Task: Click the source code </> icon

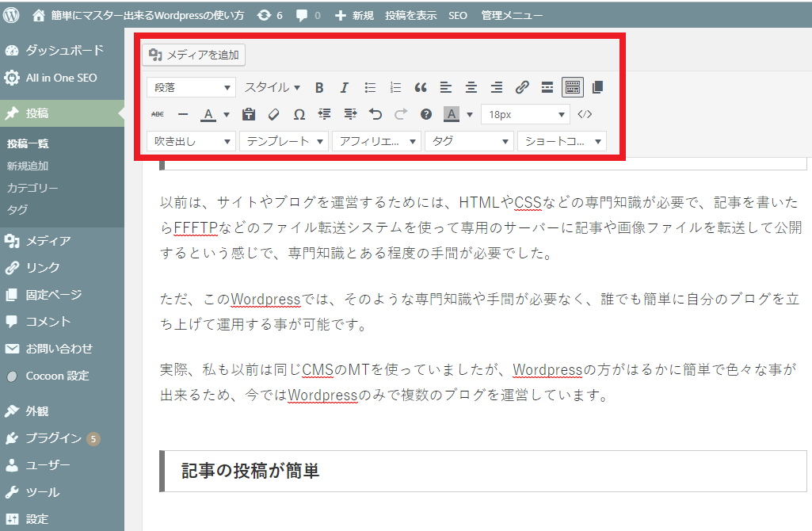Action: pos(585,114)
